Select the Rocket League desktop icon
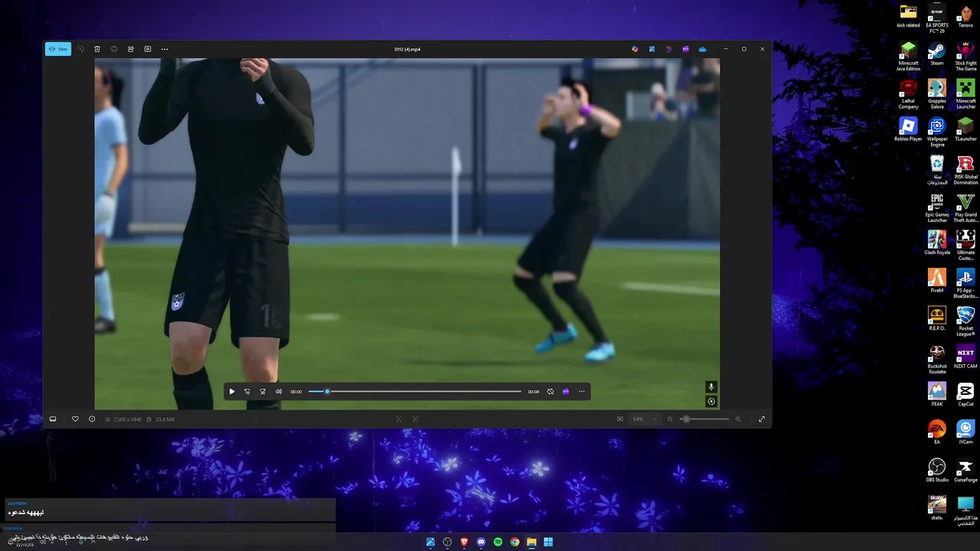This screenshot has width=980, height=551. (965, 321)
